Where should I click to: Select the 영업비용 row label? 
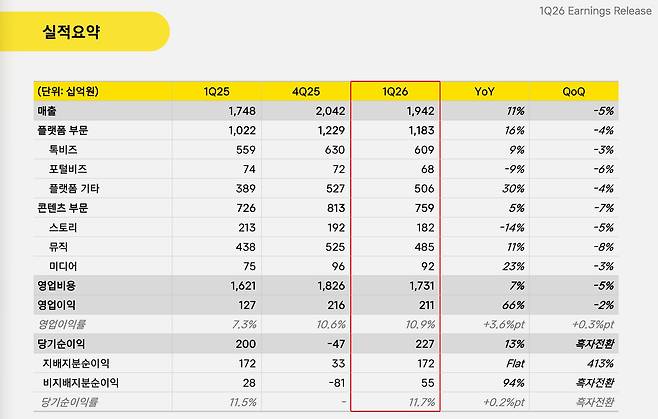(x=56, y=285)
